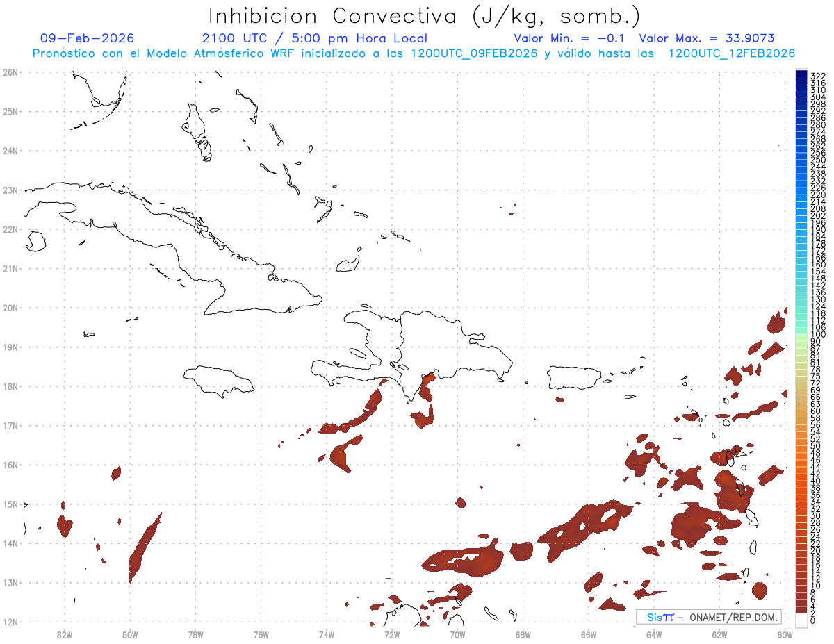The height and width of the screenshot is (644, 834).
Task: Click the colorbar value label "100"
Action: tap(818, 334)
